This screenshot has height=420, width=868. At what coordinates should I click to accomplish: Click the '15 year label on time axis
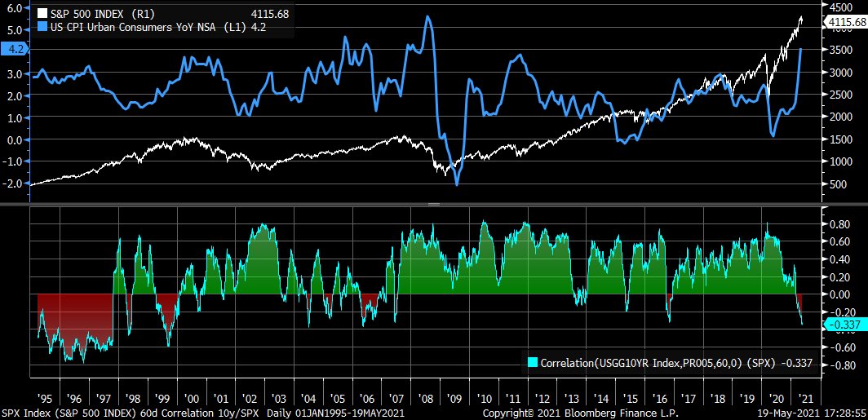[631, 399]
